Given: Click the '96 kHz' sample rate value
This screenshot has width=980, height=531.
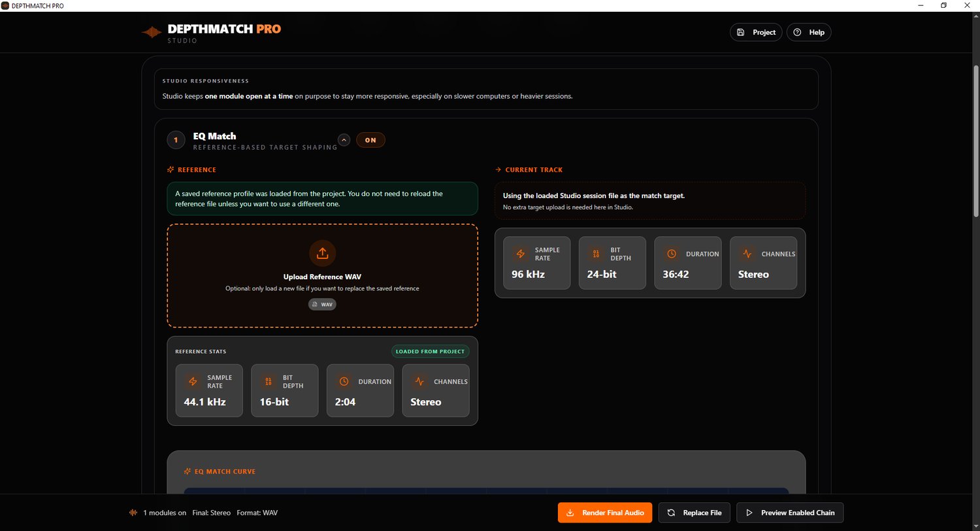Looking at the screenshot, I should (529, 275).
